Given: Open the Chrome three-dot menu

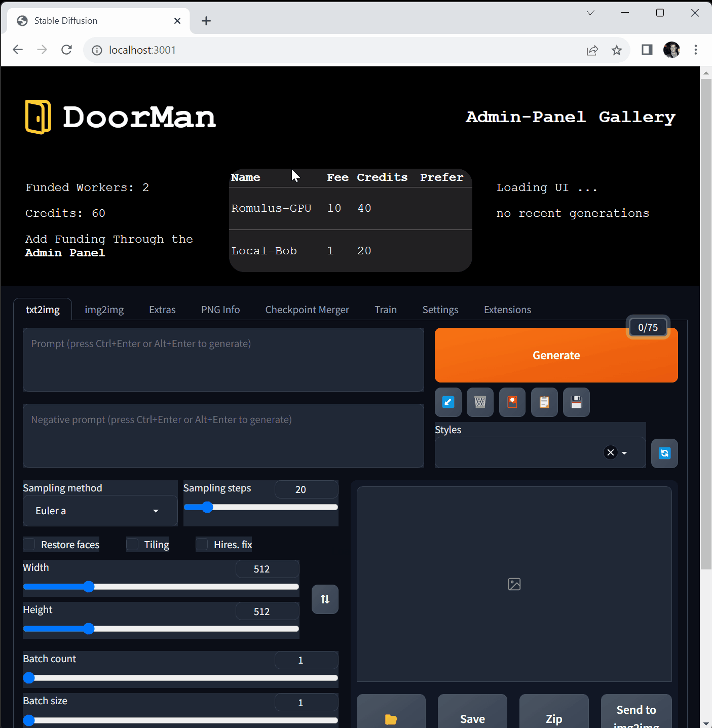Looking at the screenshot, I should [696, 50].
